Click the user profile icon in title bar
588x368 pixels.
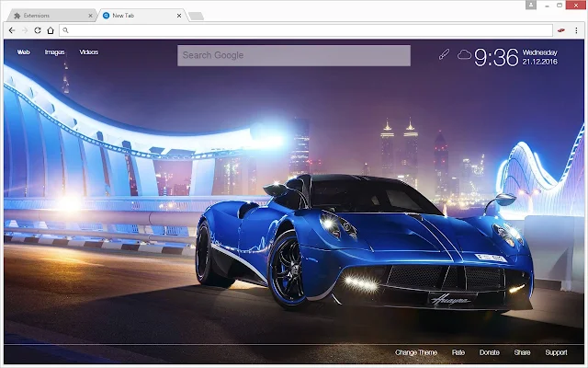(531, 5)
